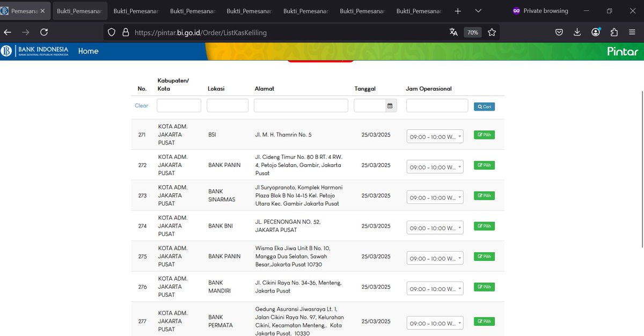Click the Cari search button
This screenshot has width=644, height=336.
[x=484, y=106]
